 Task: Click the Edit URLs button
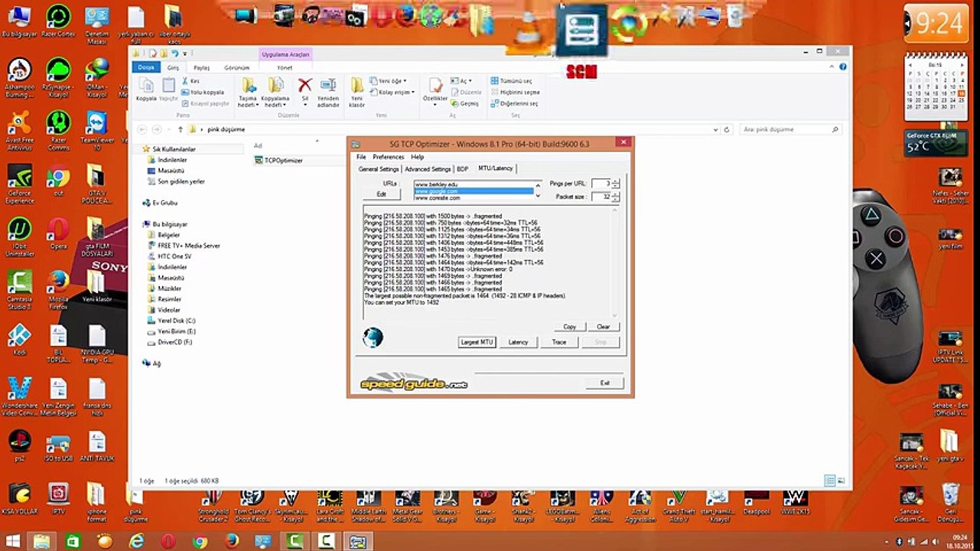(x=382, y=194)
